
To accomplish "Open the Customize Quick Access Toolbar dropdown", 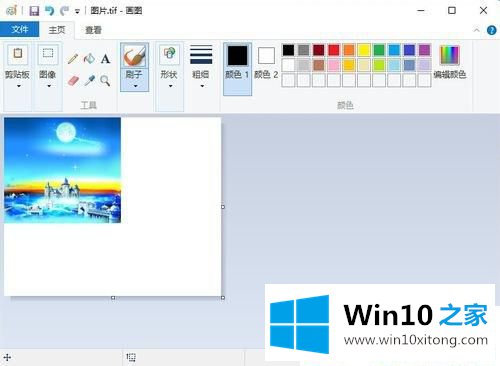I will (77, 12).
